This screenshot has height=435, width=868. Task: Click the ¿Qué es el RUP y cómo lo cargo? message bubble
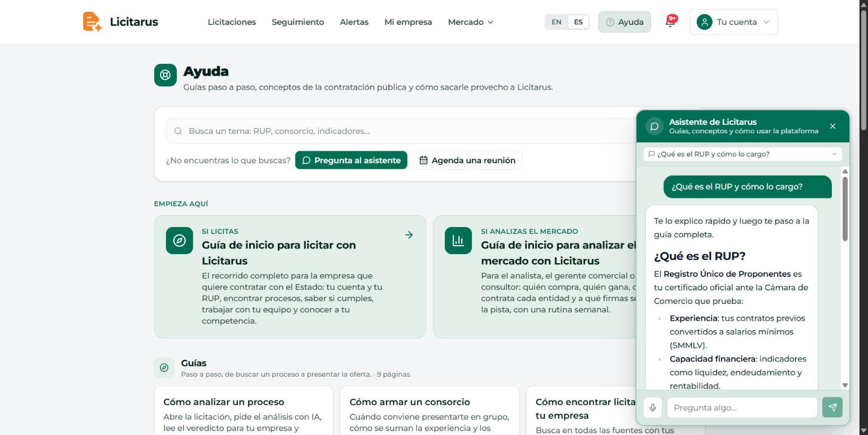(x=748, y=187)
